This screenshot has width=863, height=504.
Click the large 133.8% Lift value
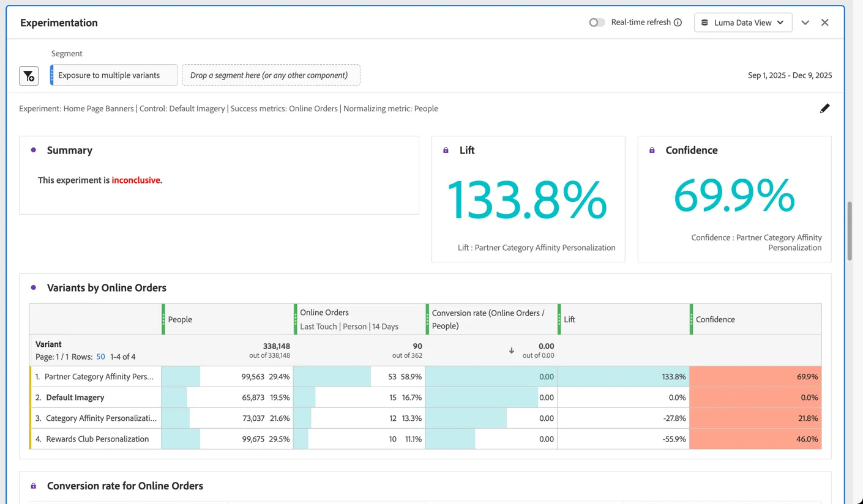[528, 199]
